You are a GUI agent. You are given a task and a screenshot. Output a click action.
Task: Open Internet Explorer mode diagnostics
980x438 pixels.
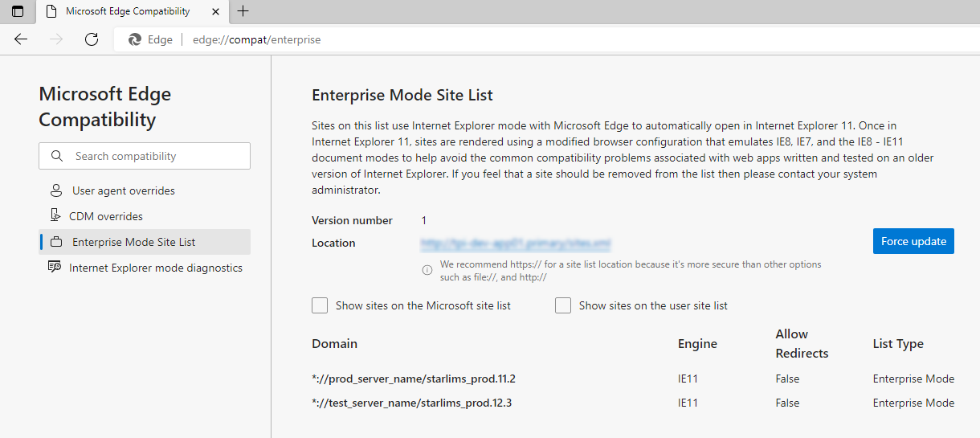pyautogui.click(x=145, y=268)
